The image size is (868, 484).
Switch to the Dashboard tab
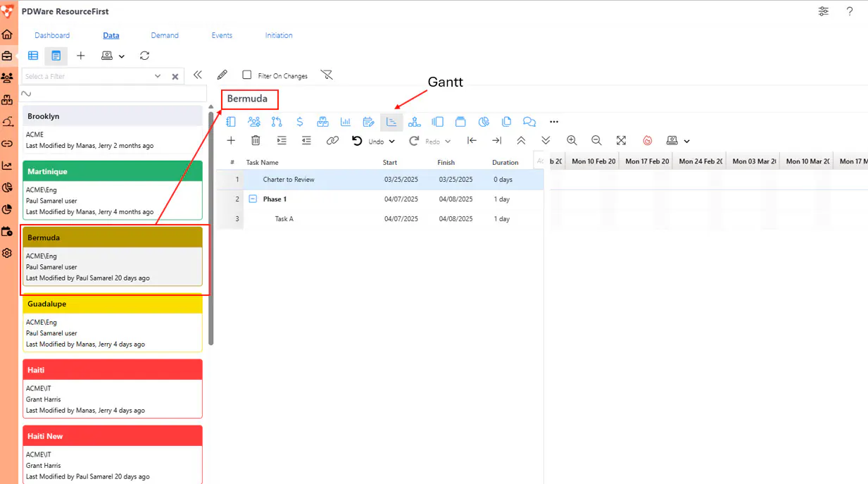click(52, 35)
